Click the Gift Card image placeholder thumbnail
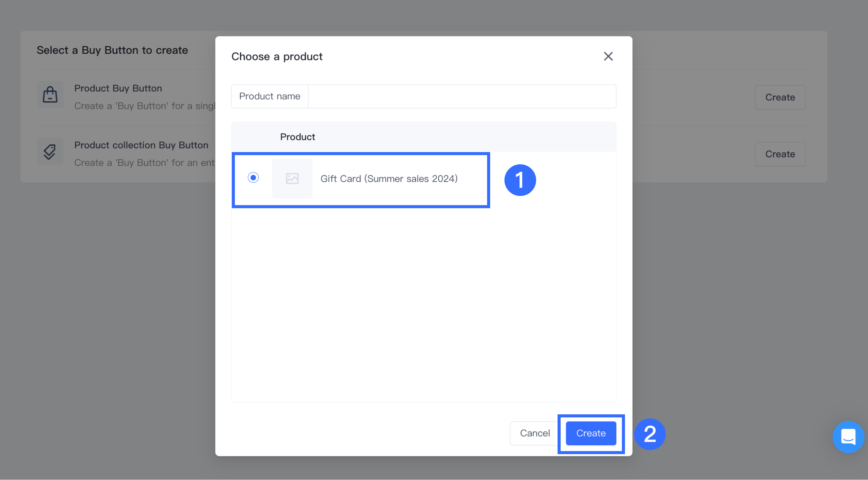The width and height of the screenshot is (868, 480). click(x=292, y=178)
